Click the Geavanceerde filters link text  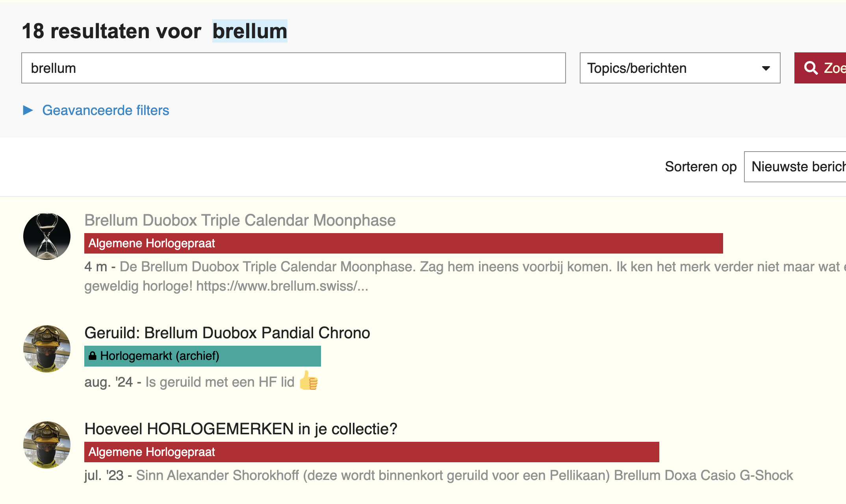pyautogui.click(x=106, y=110)
